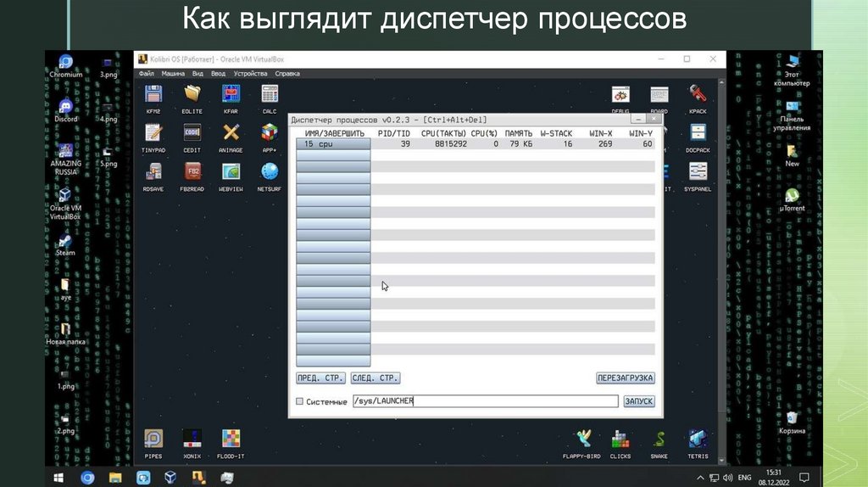868x487 pixels.
Task: Click the ПРЕД. СТР. button
Action: 320,378
